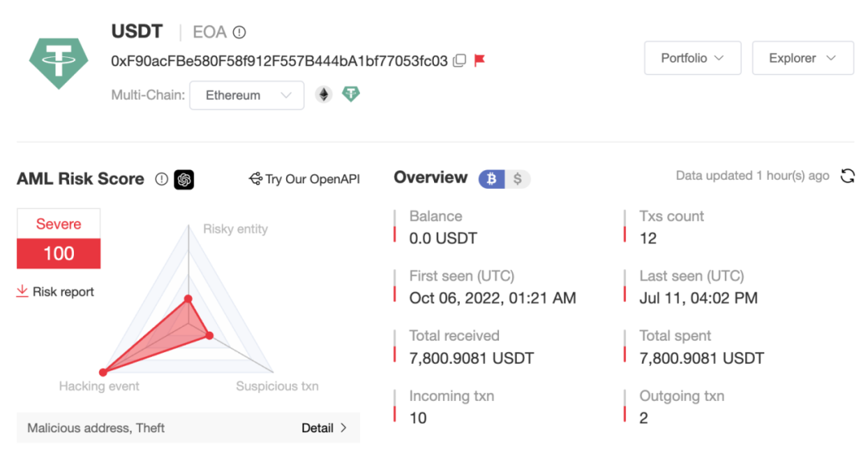Copy the wallet address with the copy icon
868x458 pixels.
point(460,60)
